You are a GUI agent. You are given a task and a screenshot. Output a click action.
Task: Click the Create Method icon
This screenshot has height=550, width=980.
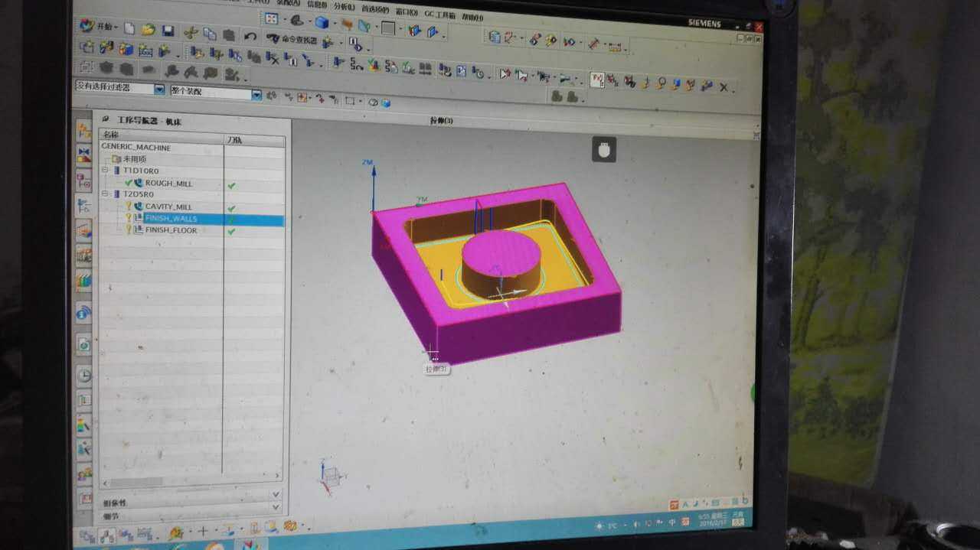click(145, 50)
